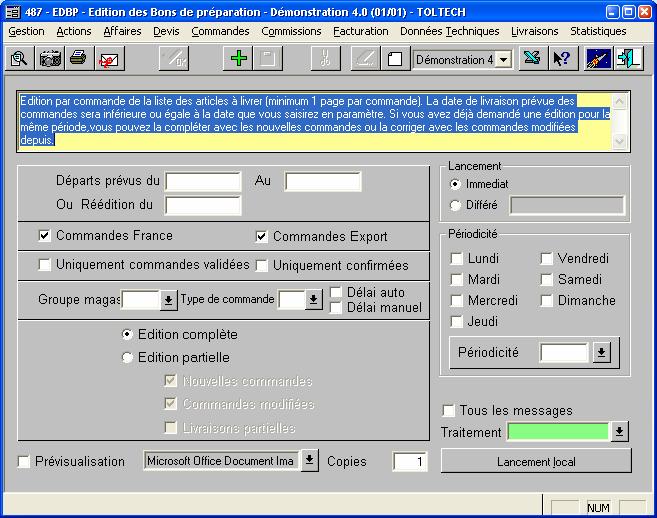Click the Départs prévus du date field
The image size is (657, 518).
point(203,181)
